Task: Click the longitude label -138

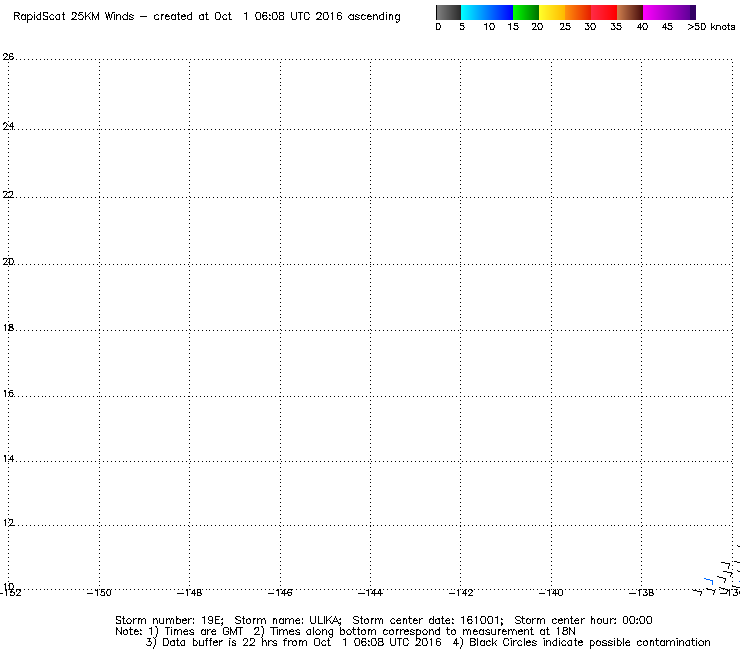Action: click(641, 593)
